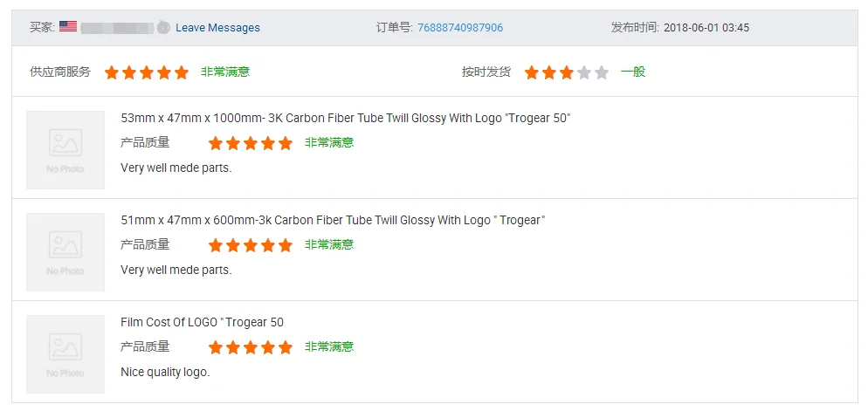Click the last gray star of on-time shipping
This screenshot has height=411, width=868.
coord(602,72)
